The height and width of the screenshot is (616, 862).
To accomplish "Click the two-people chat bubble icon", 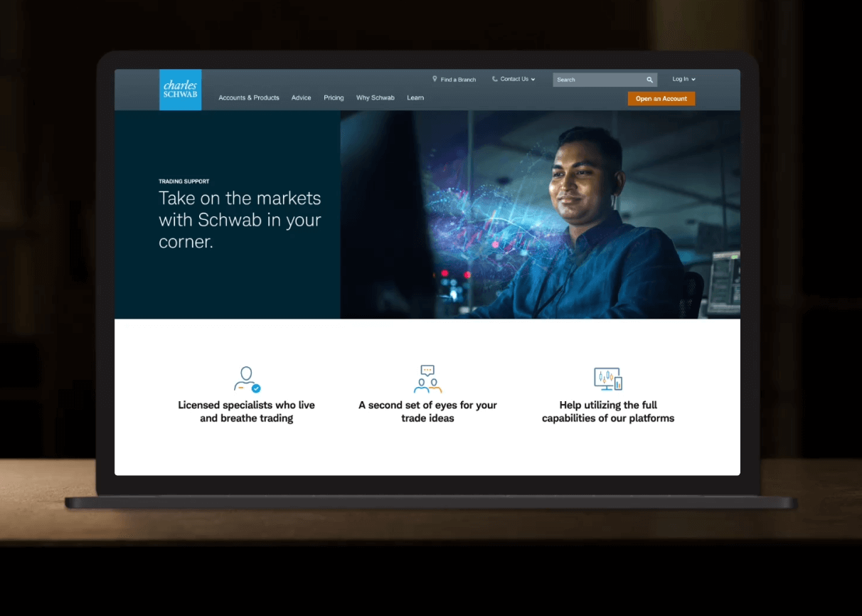I will coord(427,379).
